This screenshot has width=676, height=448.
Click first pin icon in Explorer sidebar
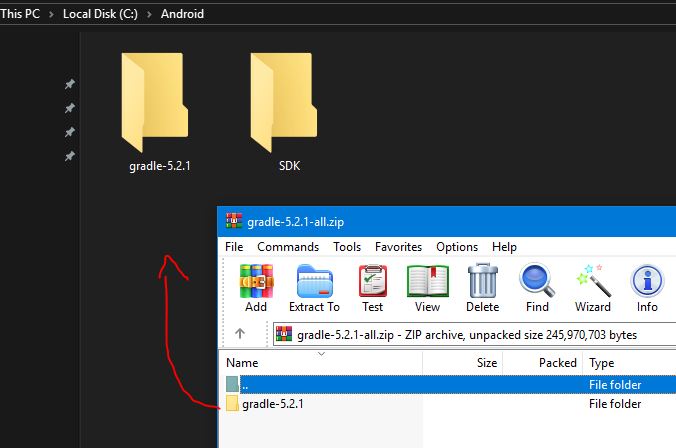pos(70,84)
